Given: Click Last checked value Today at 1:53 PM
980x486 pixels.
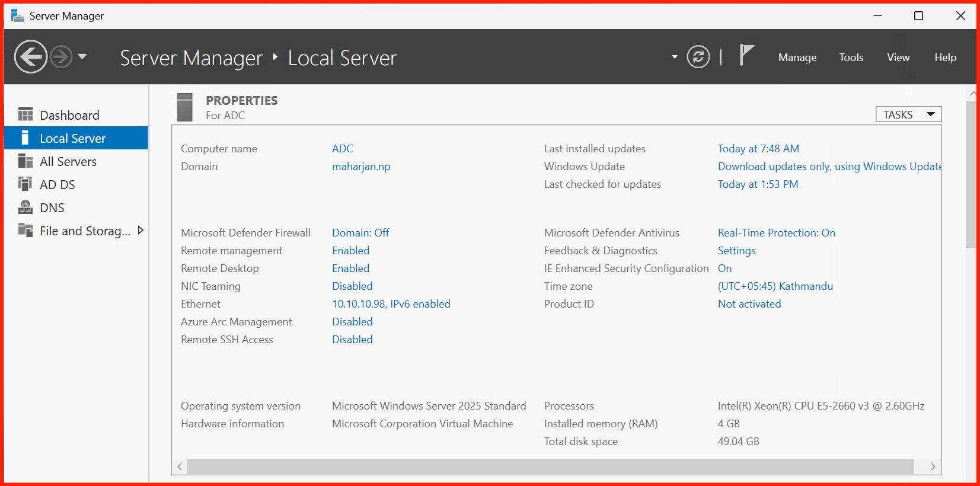Looking at the screenshot, I should [x=758, y=184].
